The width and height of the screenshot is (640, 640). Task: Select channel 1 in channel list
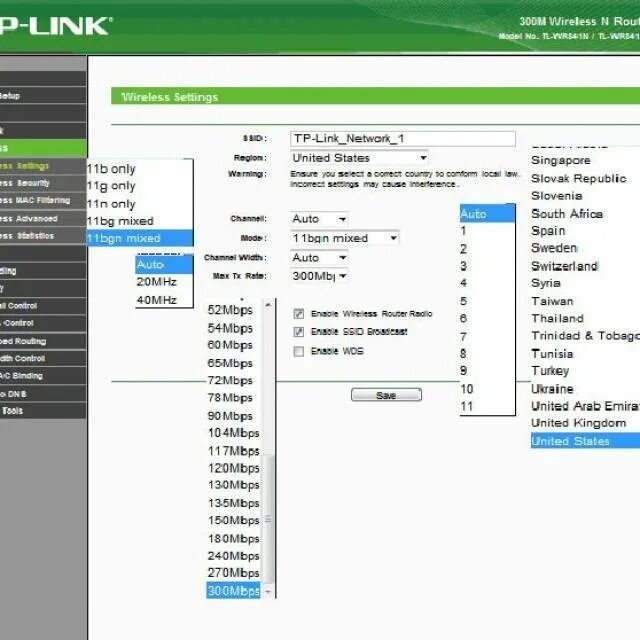coord(487,231)
